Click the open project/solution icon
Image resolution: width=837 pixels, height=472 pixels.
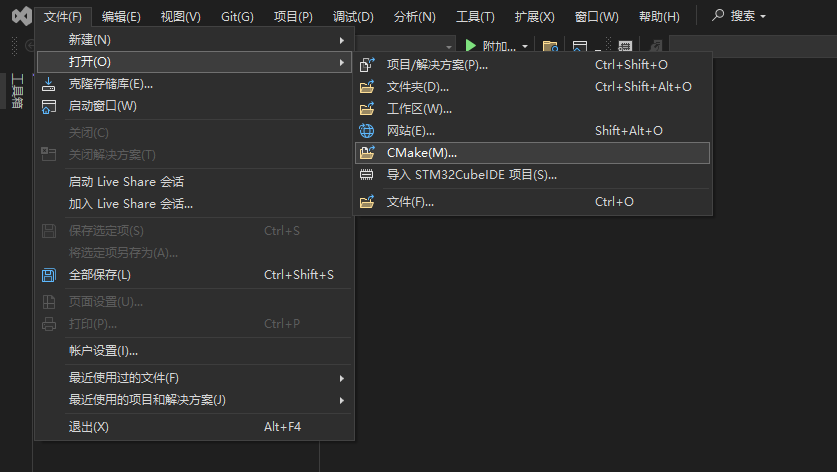pyautogui.click(x=367, y=65)
